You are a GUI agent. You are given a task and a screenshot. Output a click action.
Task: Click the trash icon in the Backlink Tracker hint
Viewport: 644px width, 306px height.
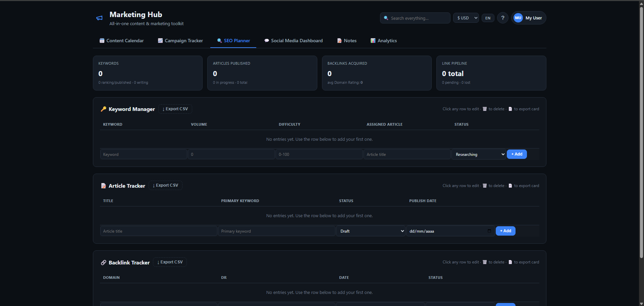(x=485, y=262)
